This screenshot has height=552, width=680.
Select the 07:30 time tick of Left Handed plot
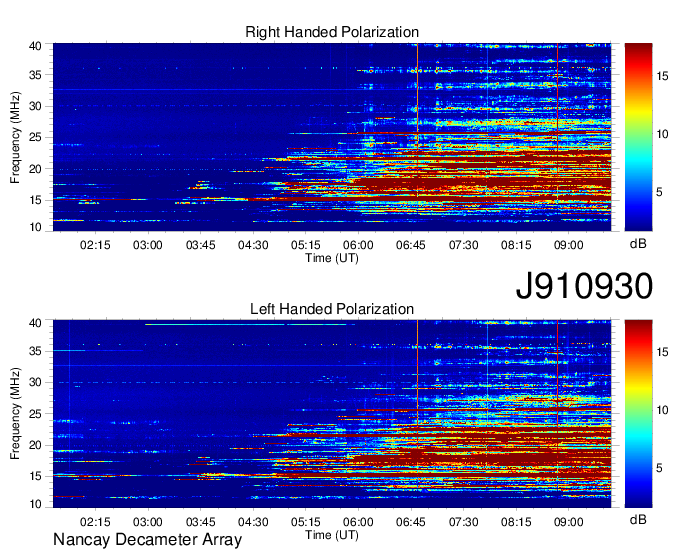pyautogui.click(x=463, y=522)
